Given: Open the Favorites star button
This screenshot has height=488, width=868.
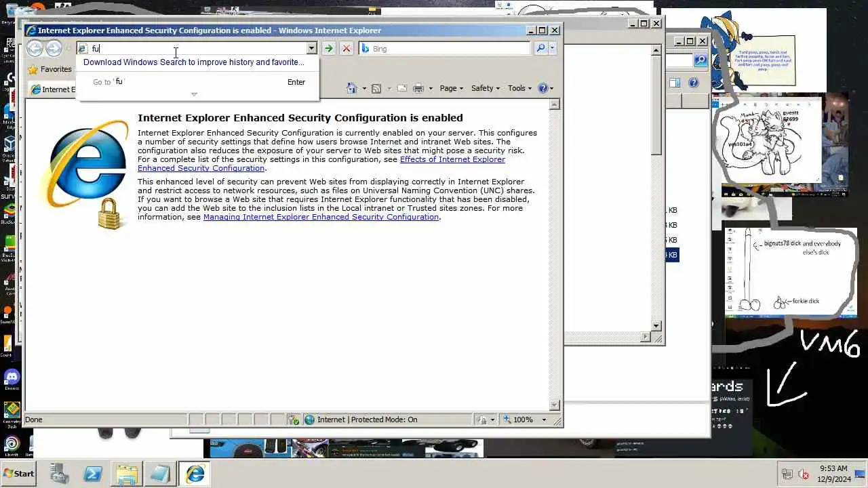Looking at the screenshot, I should (x=50, y=69).
